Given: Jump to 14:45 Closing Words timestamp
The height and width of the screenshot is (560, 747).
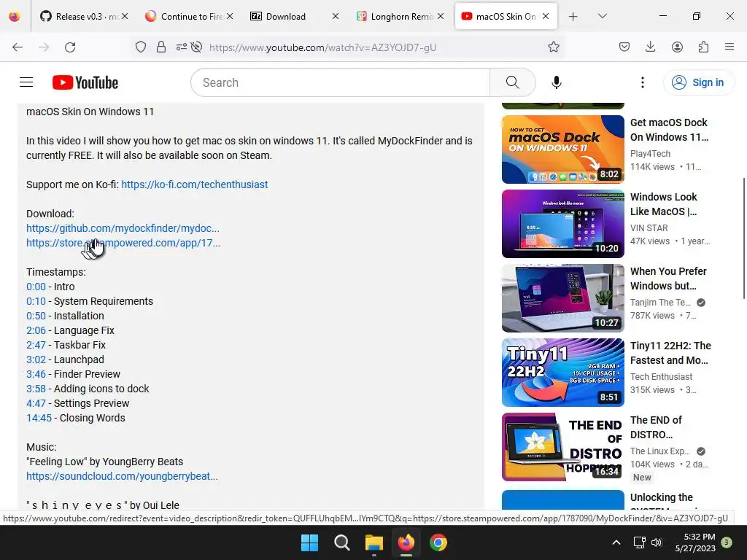Looking at the screenshot, I should [39, 418].
